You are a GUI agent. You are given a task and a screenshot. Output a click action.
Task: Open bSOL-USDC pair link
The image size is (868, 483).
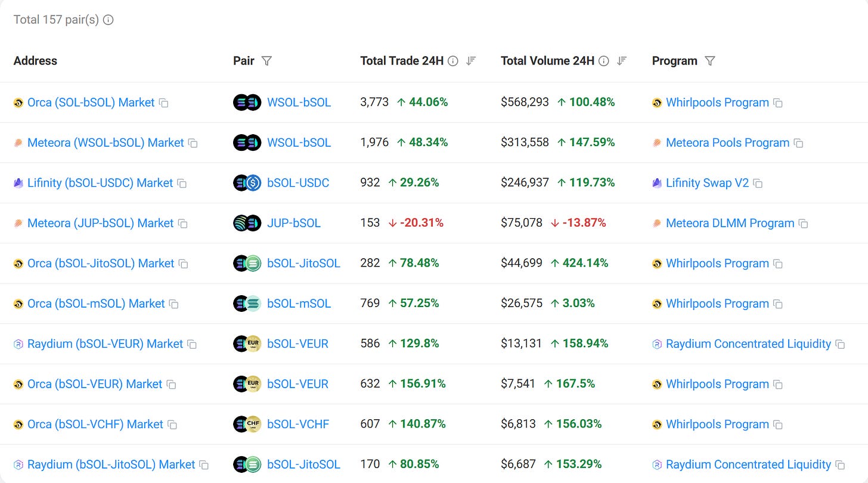point(298,183)
